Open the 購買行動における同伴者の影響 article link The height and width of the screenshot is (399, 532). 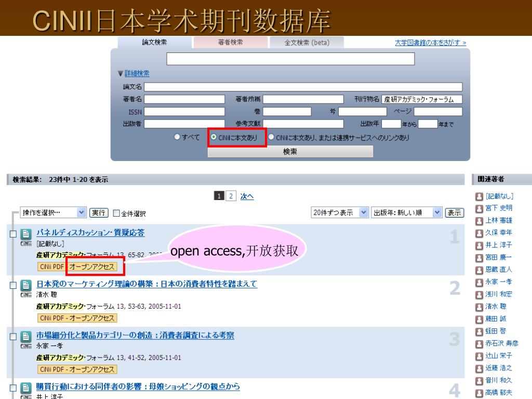coord(138,387)
